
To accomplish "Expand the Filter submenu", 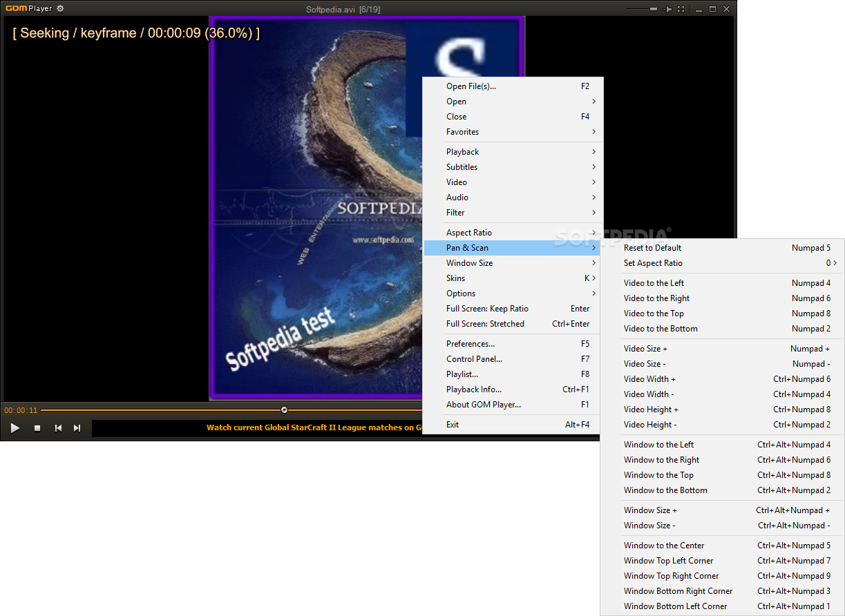I will [513, 213].
